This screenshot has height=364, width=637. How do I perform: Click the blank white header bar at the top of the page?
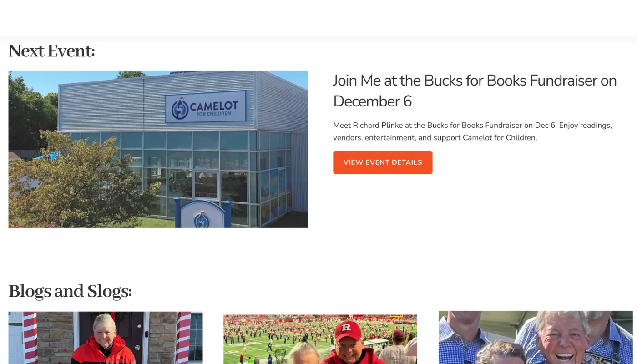[318, 18]
